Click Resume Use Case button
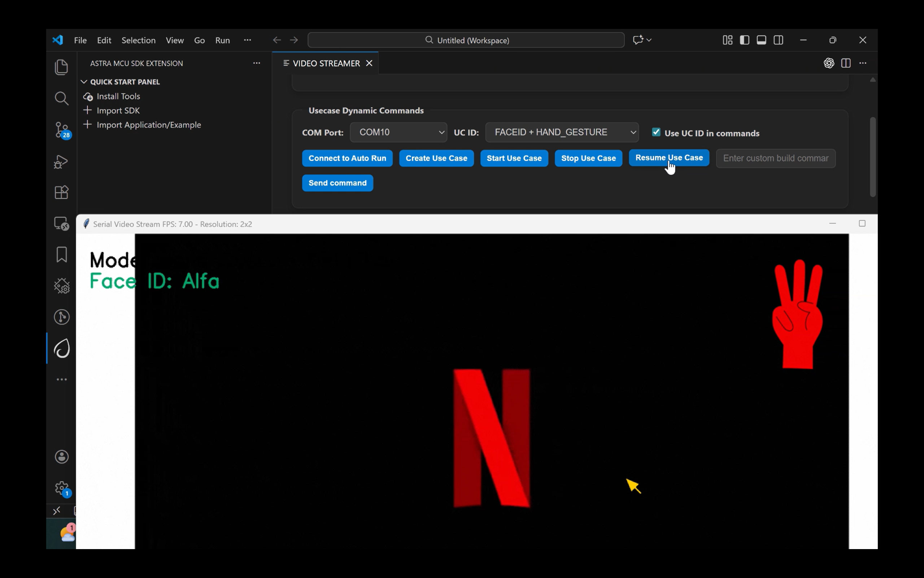This screenshot has height=578, width=924. tap(669, 158)
